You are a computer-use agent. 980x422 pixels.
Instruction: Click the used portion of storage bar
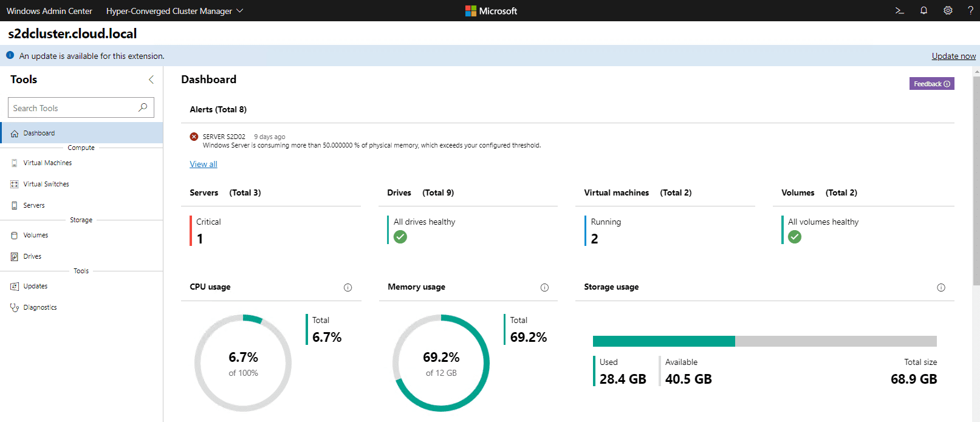coord(663,341)
